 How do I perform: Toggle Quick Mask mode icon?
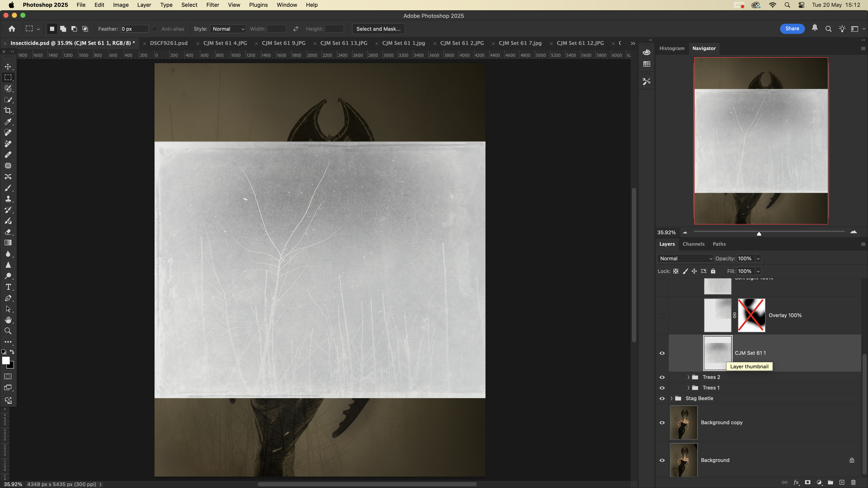coord(8,377)
